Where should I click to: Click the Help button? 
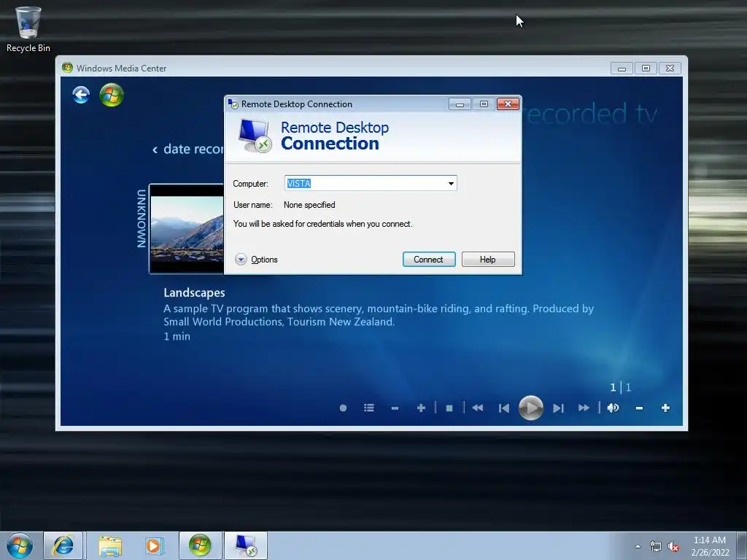[x=488, y=260]
